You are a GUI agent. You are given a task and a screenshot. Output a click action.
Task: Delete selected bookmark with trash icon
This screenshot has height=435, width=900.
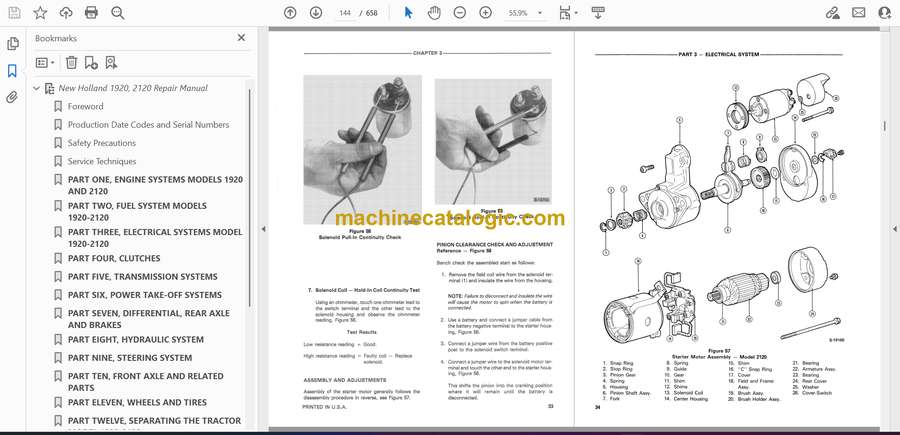coord(71,63)
